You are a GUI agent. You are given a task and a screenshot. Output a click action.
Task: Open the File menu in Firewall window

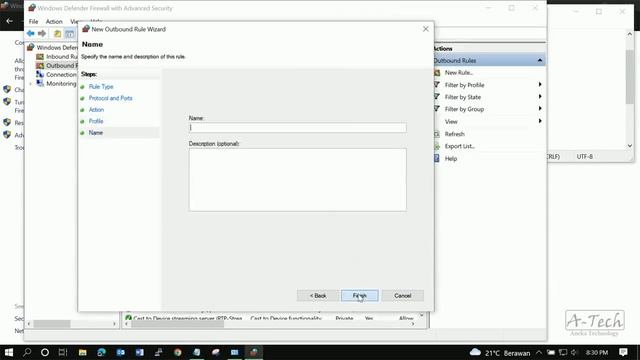coord(33,21)
